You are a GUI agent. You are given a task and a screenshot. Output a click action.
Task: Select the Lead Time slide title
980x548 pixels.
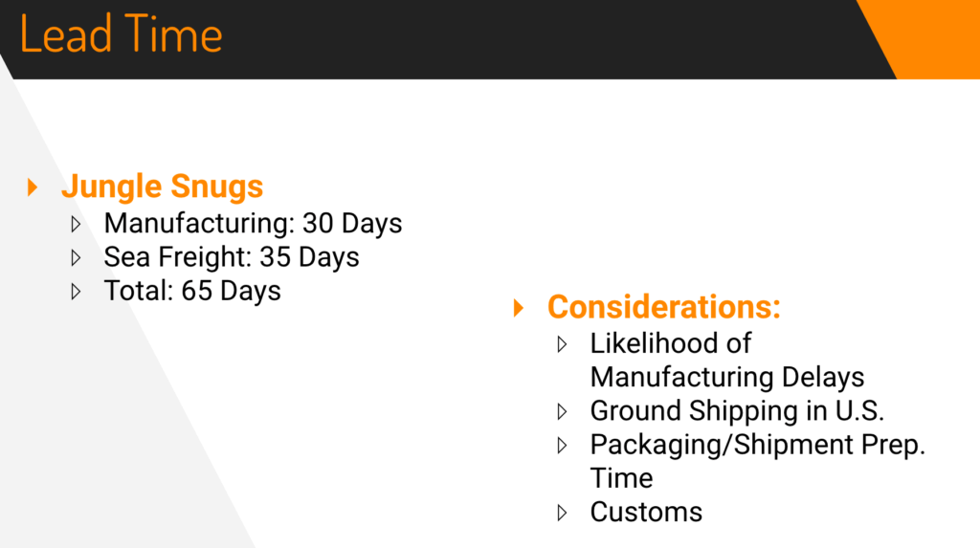click(x=122, y=34)
